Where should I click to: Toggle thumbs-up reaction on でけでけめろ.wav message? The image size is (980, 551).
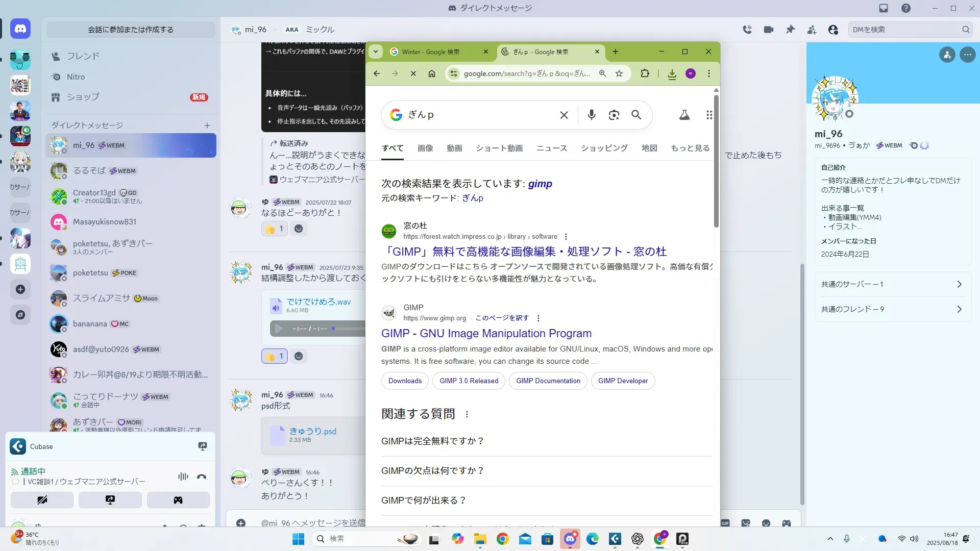point(275,356)
